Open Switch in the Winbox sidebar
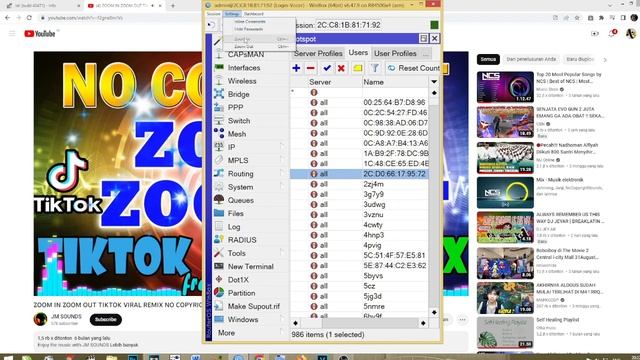Viewport: 640px width, 360px height. pos(239,121)
